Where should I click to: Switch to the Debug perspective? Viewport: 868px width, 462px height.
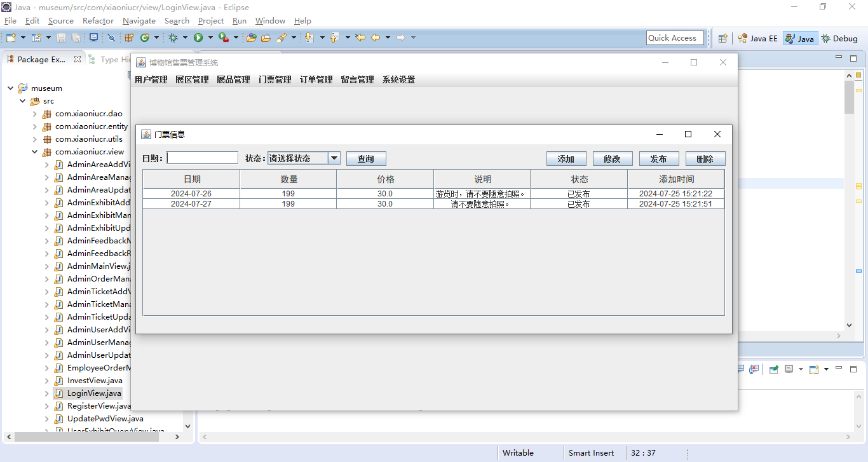(839, 38)
